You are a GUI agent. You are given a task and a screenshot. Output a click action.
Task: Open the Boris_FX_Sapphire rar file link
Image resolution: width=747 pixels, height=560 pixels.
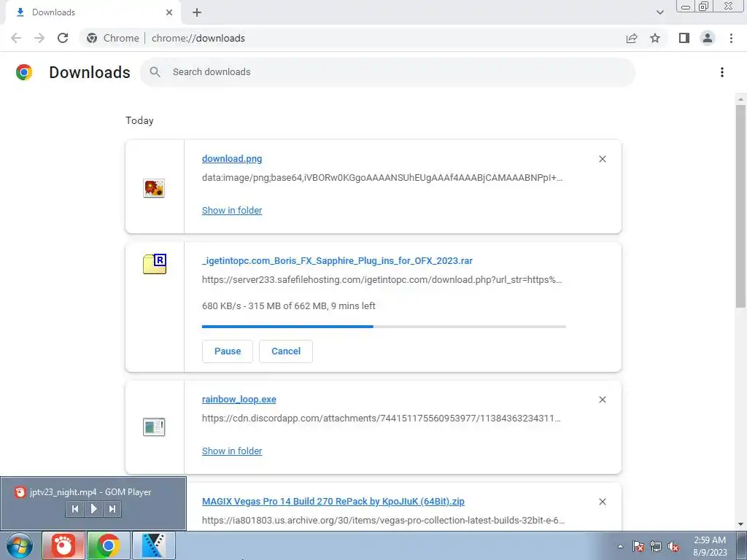point(337,260)
